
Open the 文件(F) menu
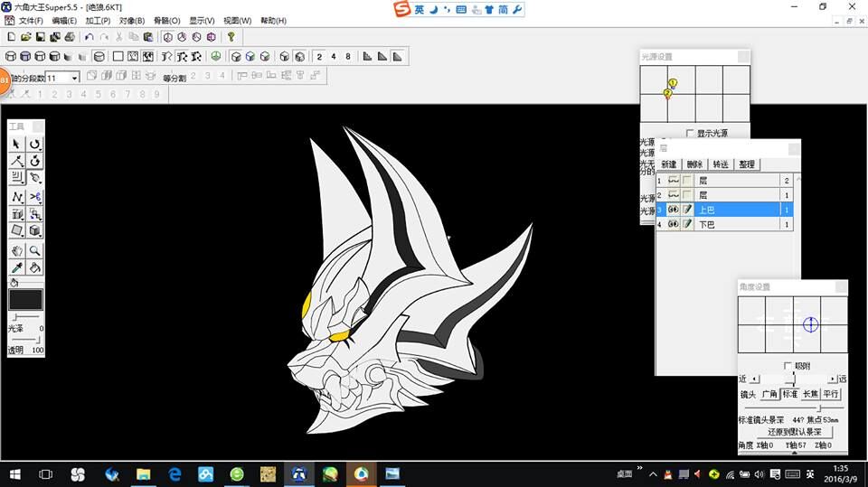[31, 21]
